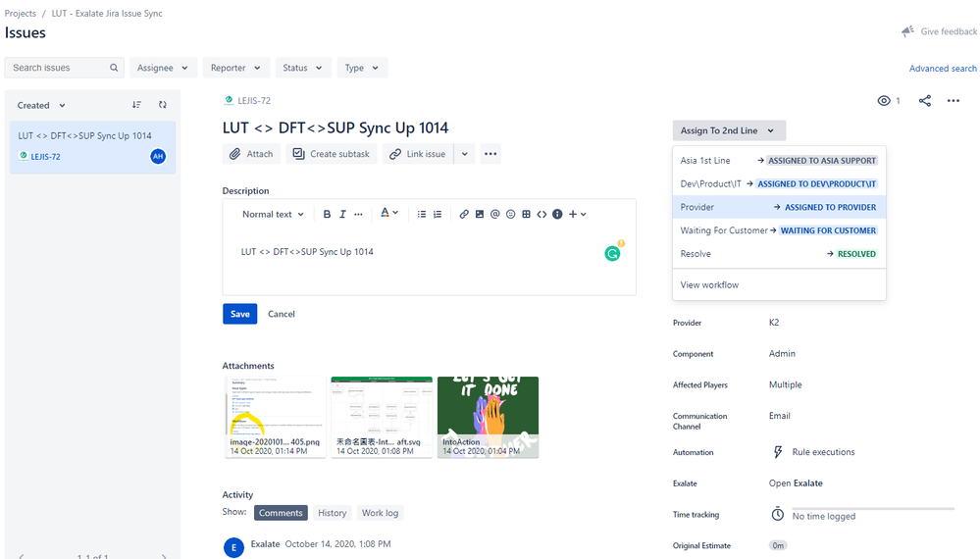Viewport: 980px width, 559px height.
Task: Insert an image in description
Action: pos(480,214)
